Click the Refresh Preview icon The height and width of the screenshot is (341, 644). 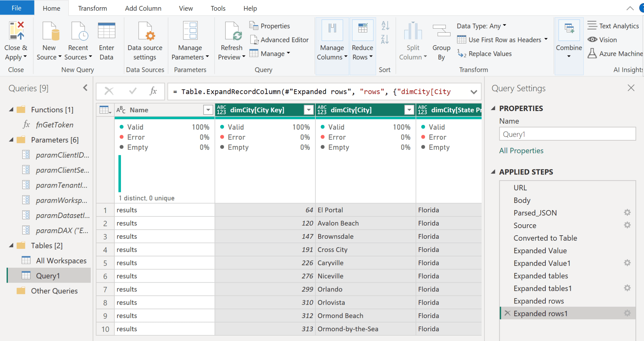(231, 31)
